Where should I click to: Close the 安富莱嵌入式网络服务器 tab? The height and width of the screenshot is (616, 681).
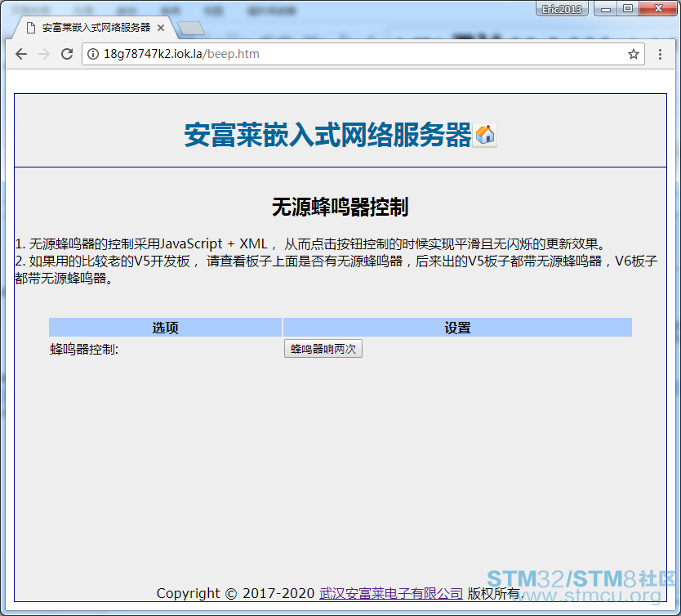[x=161, y=28]
